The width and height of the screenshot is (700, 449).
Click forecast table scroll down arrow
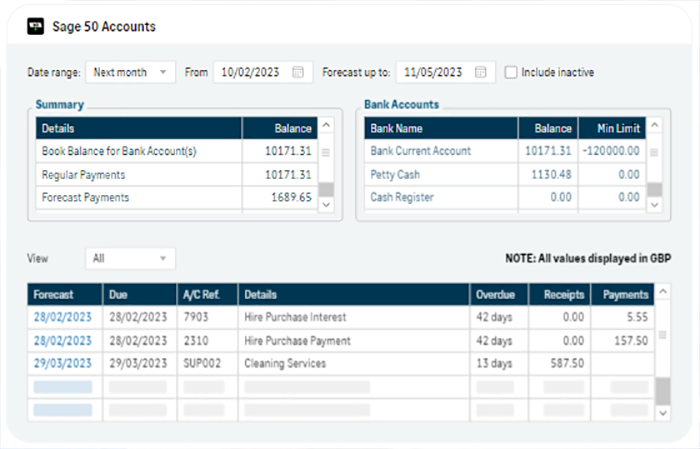coord(663,413)
